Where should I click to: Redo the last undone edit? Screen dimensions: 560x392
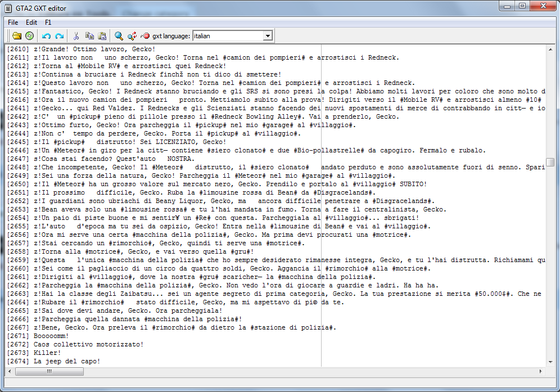point(59,36)
